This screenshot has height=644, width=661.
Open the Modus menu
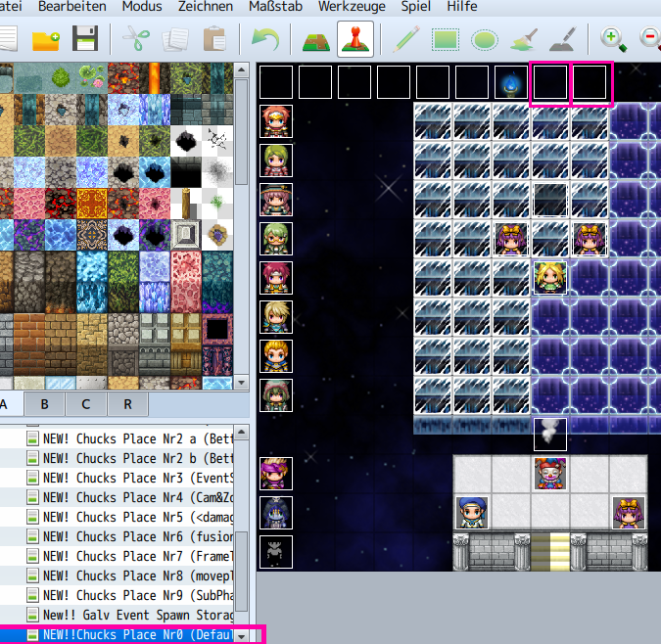(142, 7)
